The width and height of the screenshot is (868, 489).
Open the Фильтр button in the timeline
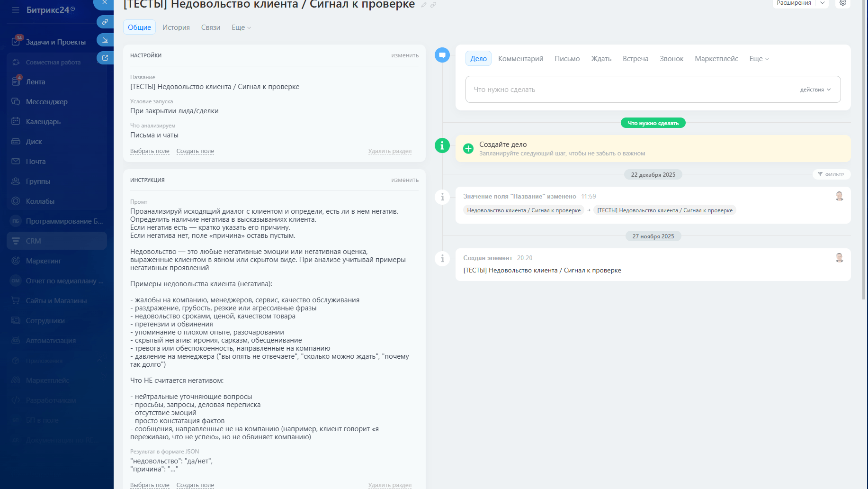(831, 174)
